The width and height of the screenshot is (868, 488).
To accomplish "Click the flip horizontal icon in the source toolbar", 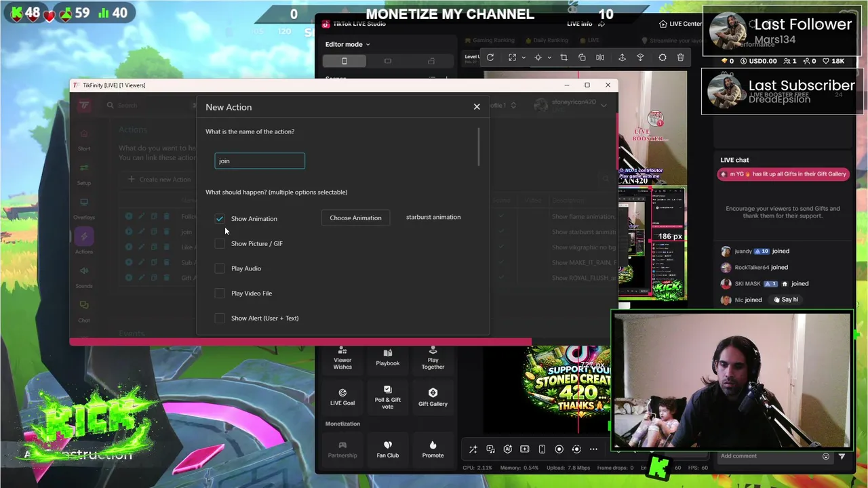I will 600,58.
